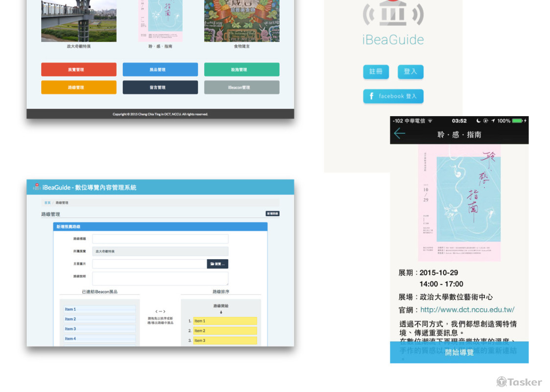Click the Tasker watermark logo
Image resolution: width=550 pixels, height=392 pixels.
(519, 382)
